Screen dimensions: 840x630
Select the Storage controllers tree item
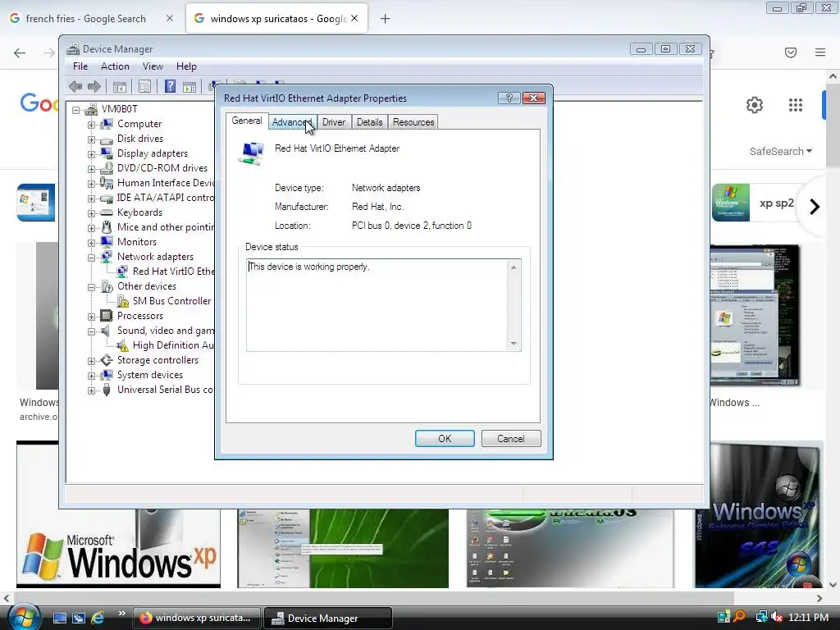tap(157, 361)
